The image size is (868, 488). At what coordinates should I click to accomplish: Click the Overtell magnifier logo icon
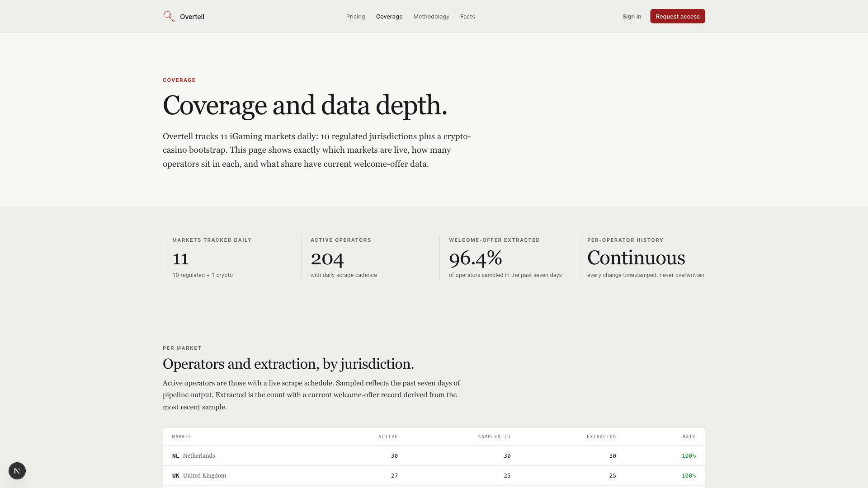[169, 16]
